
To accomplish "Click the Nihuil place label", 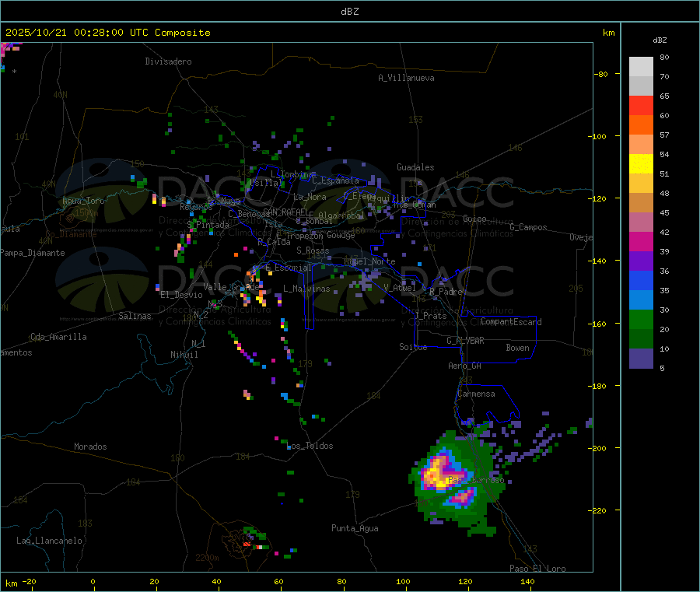I will (184, 355).
